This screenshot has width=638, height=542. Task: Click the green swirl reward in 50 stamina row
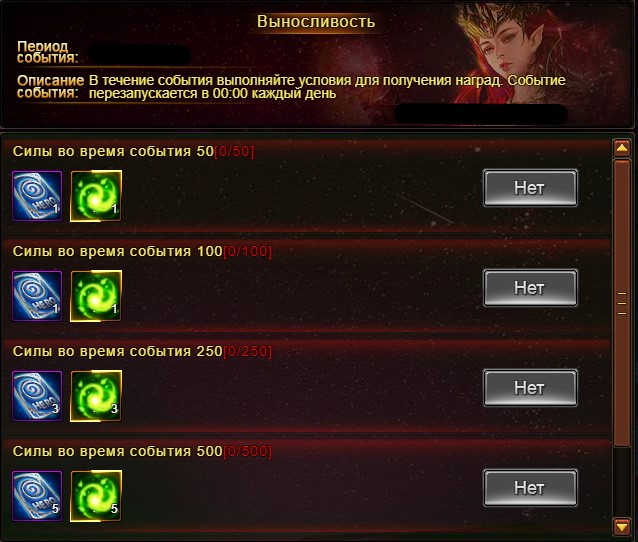[96, 196]
